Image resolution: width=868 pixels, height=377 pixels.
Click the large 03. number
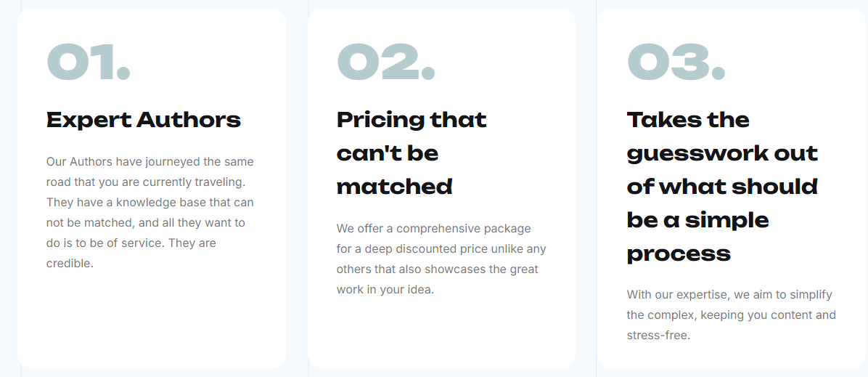(676, 62)
